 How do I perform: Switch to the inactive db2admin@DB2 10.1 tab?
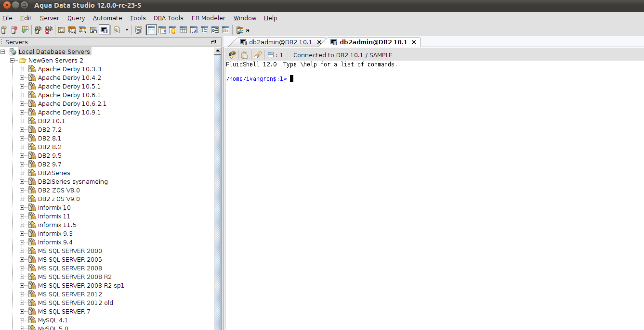[280, 42]
